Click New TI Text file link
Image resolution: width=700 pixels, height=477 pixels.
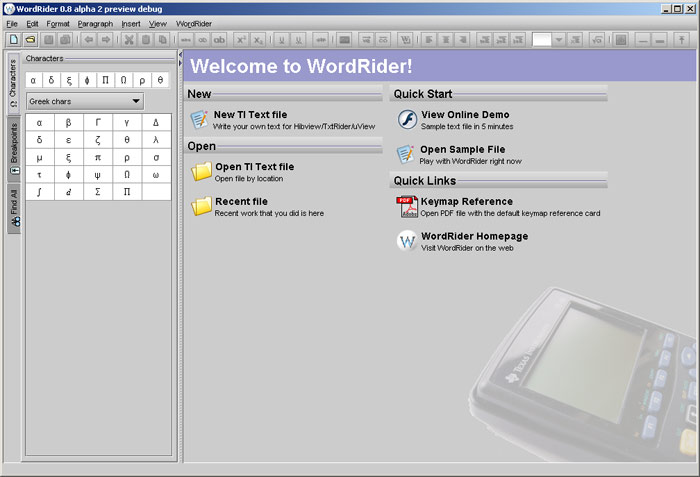coord(250,115)
